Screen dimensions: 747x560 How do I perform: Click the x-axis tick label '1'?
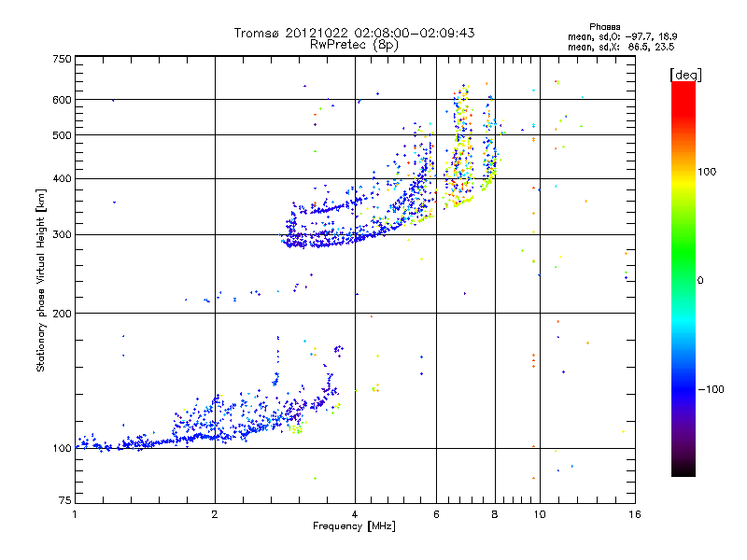point(75,514)
